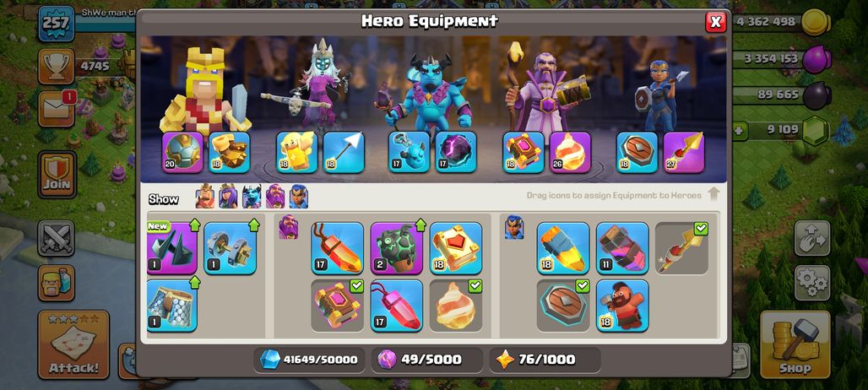
Task: Tap the Minion Prince's Dark Orb slot
Action: coord(456,152)
